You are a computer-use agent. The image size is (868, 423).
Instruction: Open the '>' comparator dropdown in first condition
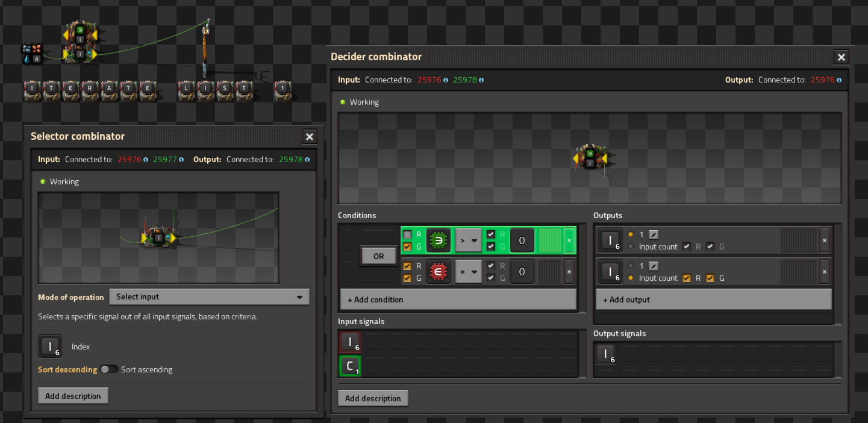coord(469,240)
